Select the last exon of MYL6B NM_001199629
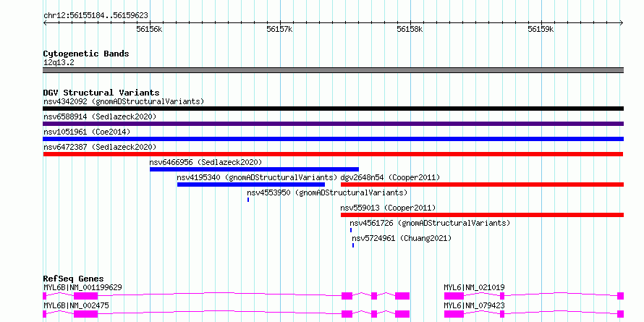 click(402, 296)
